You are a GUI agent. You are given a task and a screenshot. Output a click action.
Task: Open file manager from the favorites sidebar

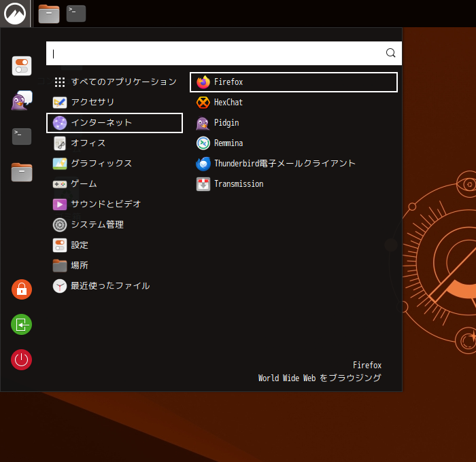pos(22,172)
